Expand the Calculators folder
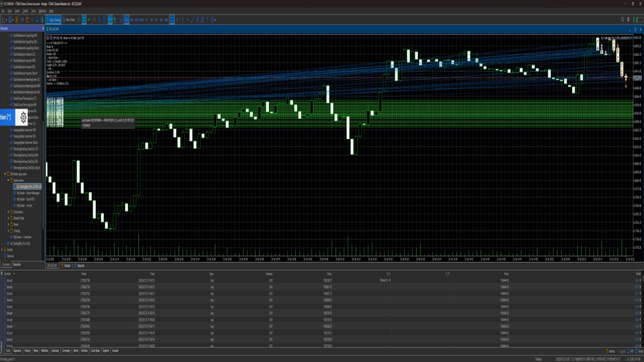The image size is (644, 362). (x=8, y=212)
